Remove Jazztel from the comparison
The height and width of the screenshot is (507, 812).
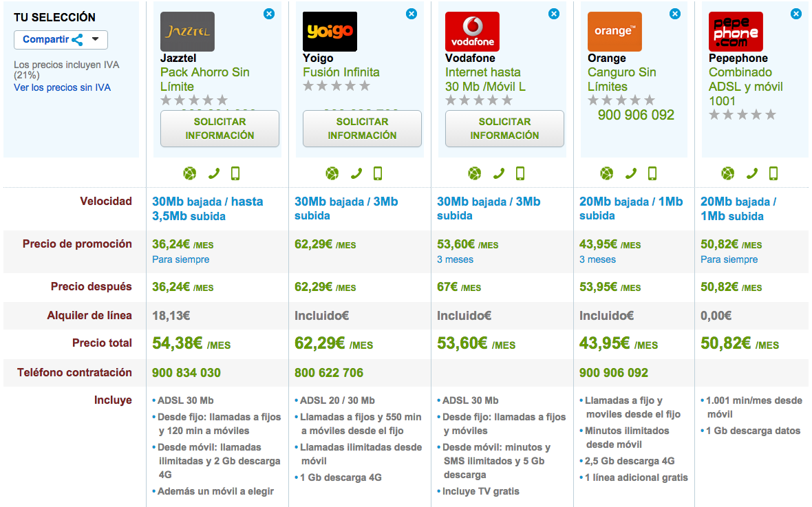[x=268, y=13]
